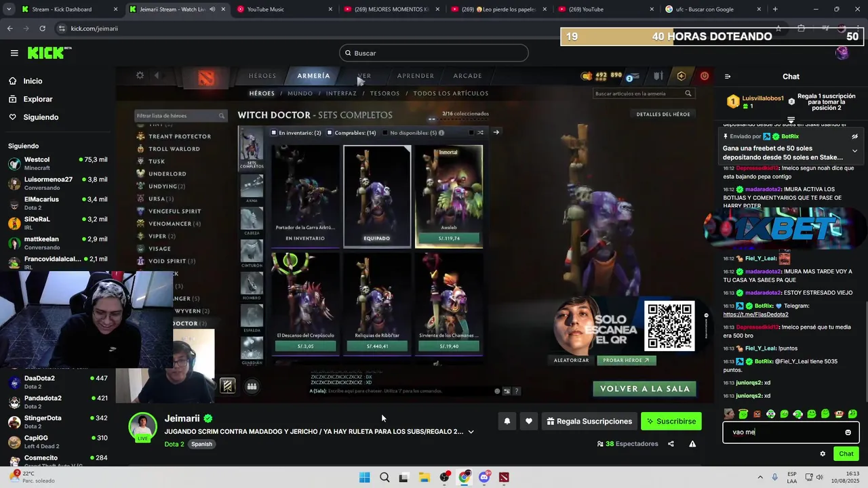Viewport: 868px width, 488px height.
Task: Click the ALEATORIZAR button
Action: (x=571, y=361)
